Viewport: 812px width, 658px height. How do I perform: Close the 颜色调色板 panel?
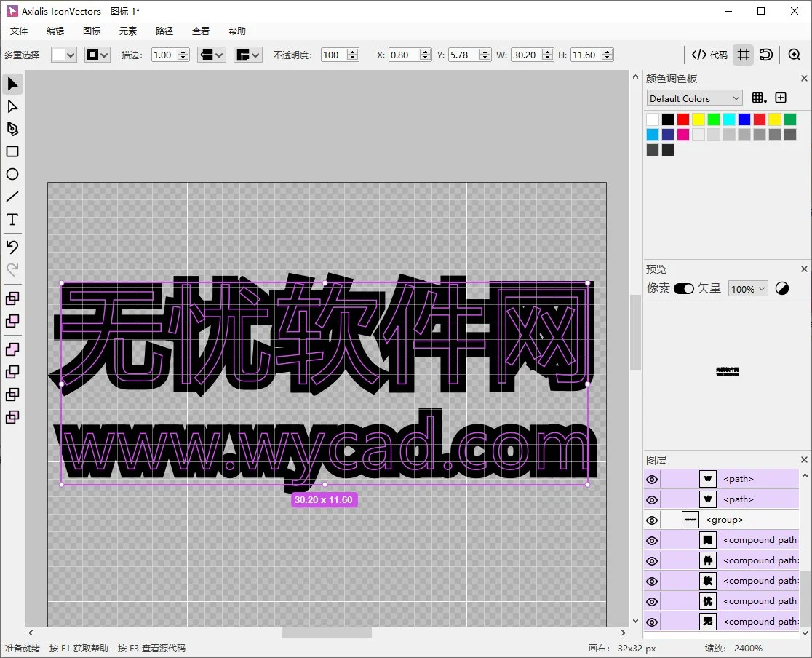pyautogui.click(x=803, y=77)
